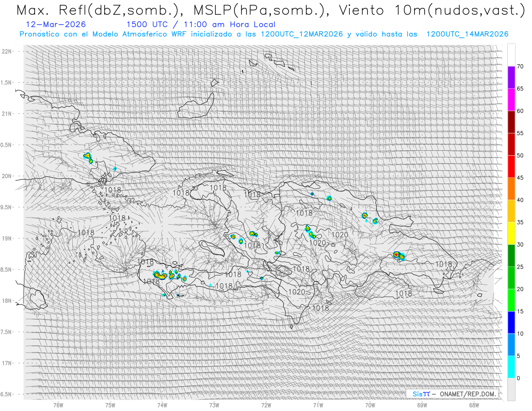The image size is (532, 411).
Task: Click the valid-until time "1200UTC_14MAR2026"
Action: coord(467,34)
